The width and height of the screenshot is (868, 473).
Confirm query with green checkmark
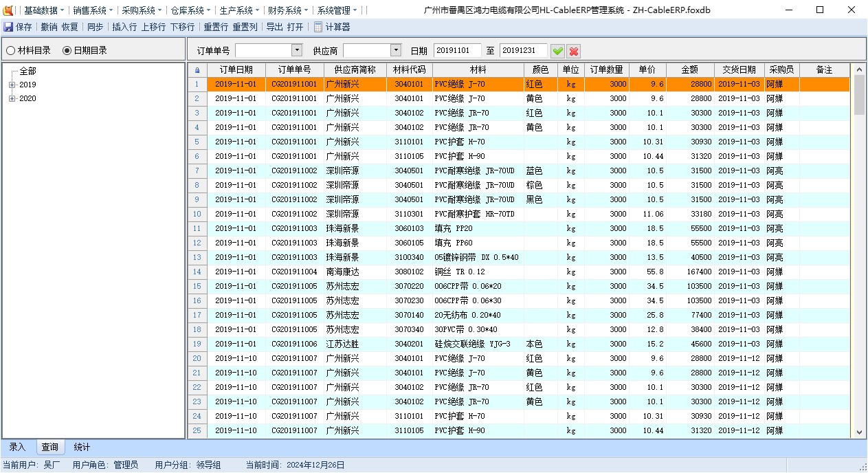[557, 51]
